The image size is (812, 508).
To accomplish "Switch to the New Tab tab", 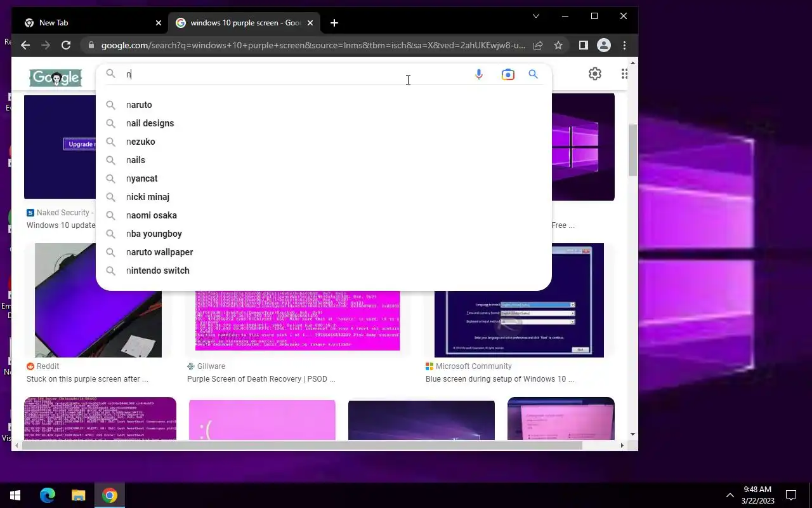I will [94, 23].
